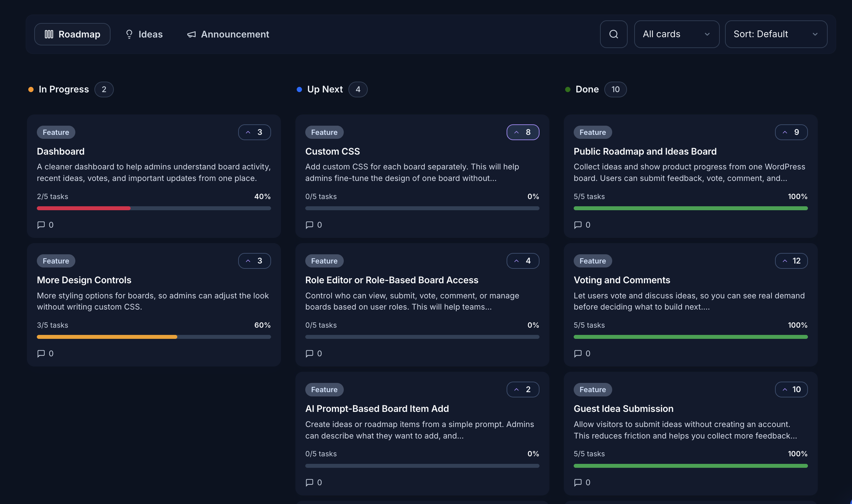Screen dimensions: 852x504
Task: Click the Dashboard card title
Action: coord(61,151)
